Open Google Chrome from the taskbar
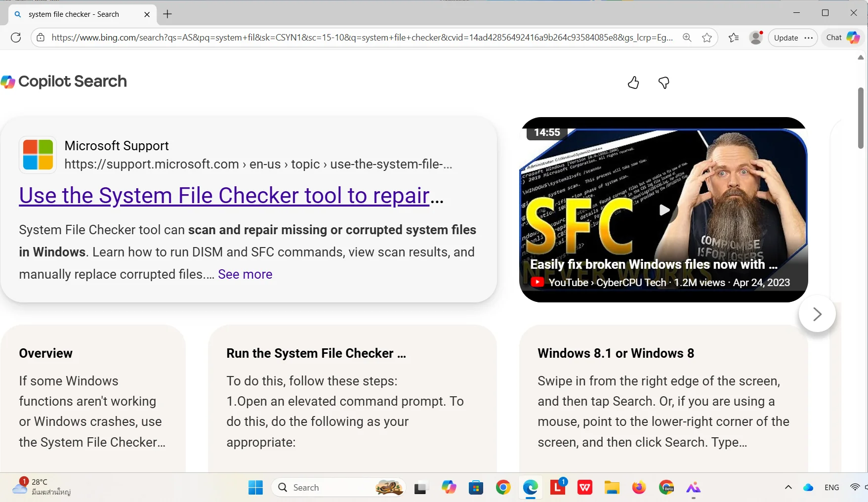 click(x=503, y=487)
